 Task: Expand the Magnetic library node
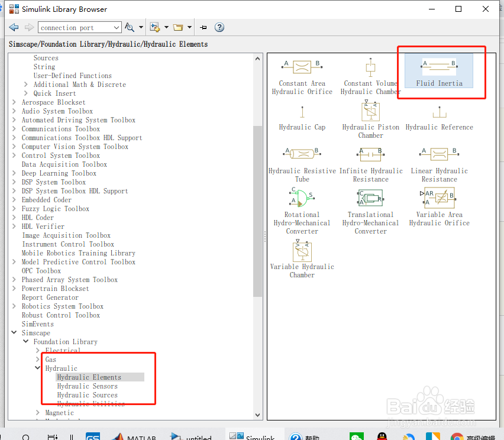tap(38, 412)
